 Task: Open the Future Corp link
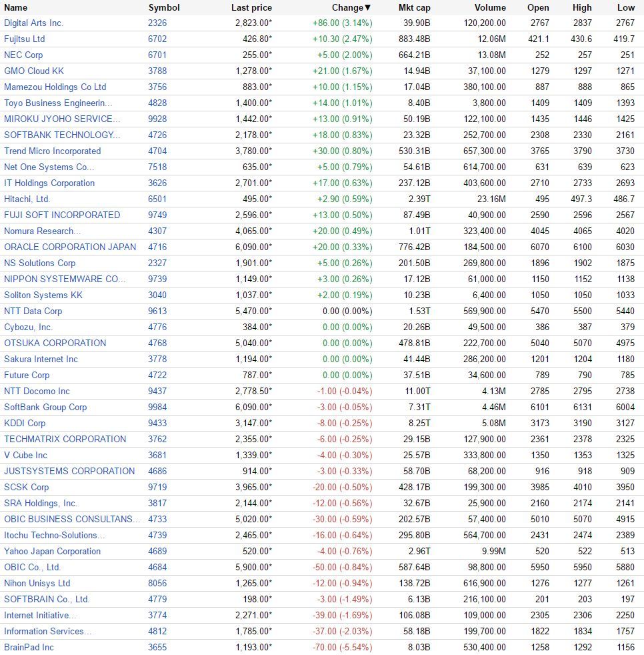27,375
